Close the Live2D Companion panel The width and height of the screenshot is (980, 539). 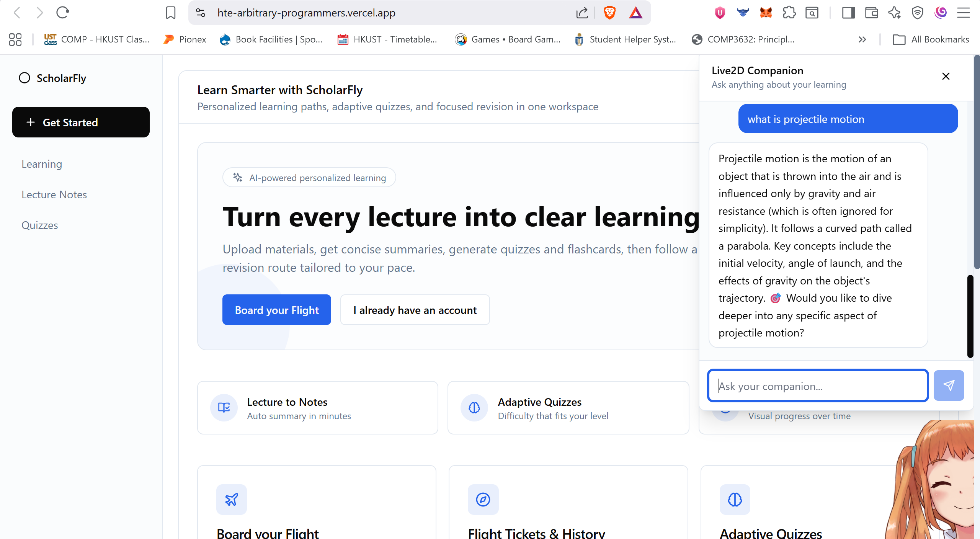pos(946,76)
